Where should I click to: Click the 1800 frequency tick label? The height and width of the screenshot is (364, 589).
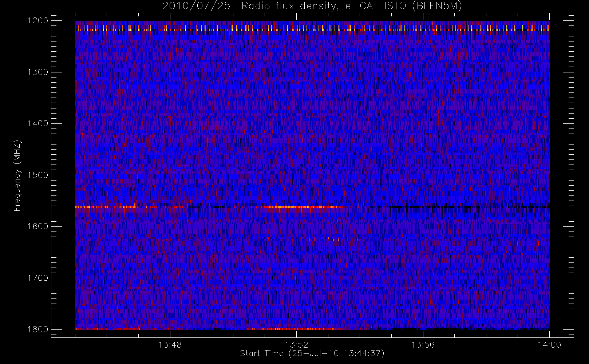(38, 329)
